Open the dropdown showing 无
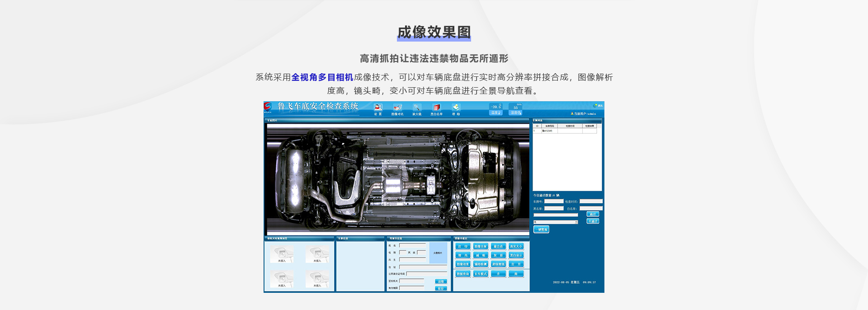 coord(556,222)
